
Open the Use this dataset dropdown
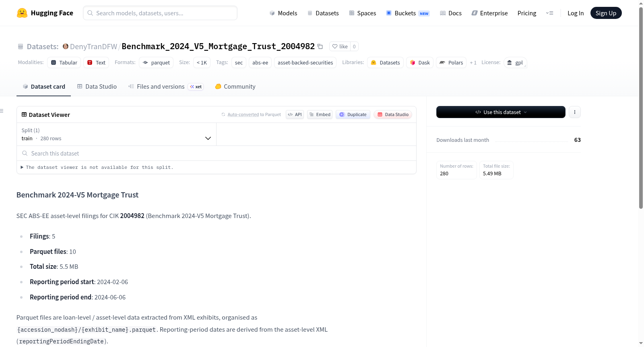[x=501, y=112]
